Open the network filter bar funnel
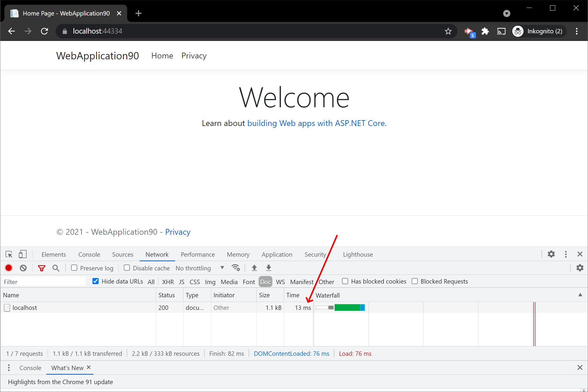 pyautogui.click(x=42, y=268)
